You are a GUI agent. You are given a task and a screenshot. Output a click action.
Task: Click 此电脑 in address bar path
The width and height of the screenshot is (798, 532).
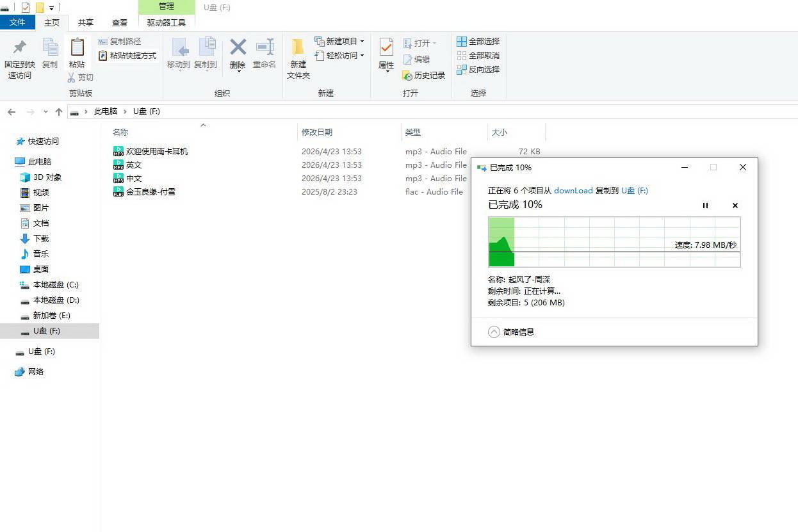106,111
